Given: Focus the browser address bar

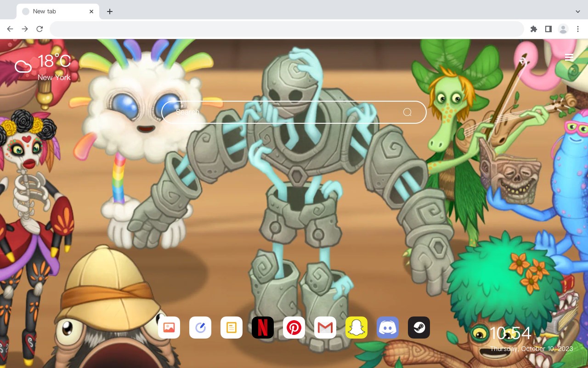Looking at the screenshot, I should coord(287,29).
